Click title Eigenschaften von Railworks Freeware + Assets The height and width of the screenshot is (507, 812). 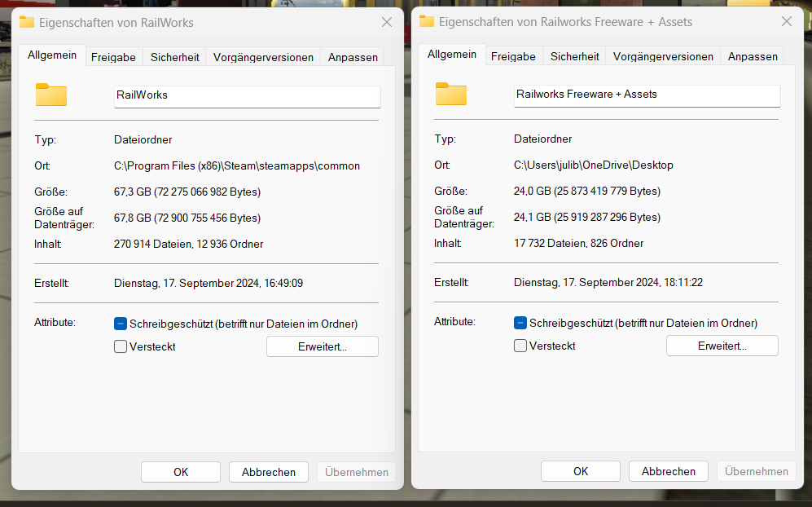(x=565, y=22)
